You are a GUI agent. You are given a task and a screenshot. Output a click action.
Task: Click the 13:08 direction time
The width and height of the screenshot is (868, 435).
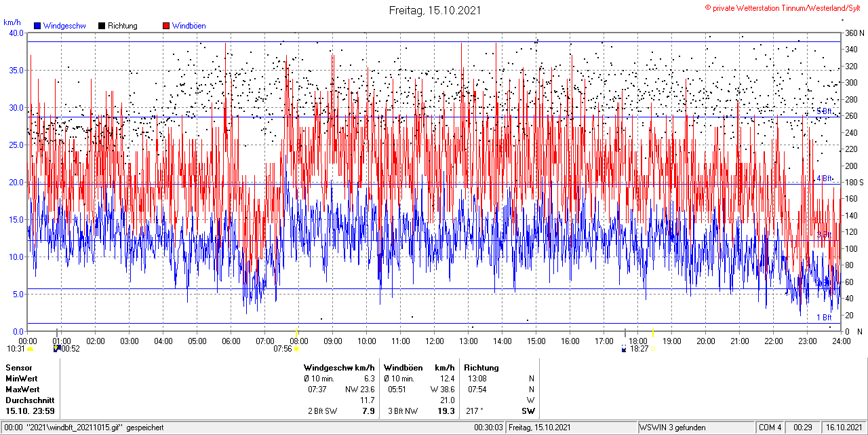click(477, 378)
